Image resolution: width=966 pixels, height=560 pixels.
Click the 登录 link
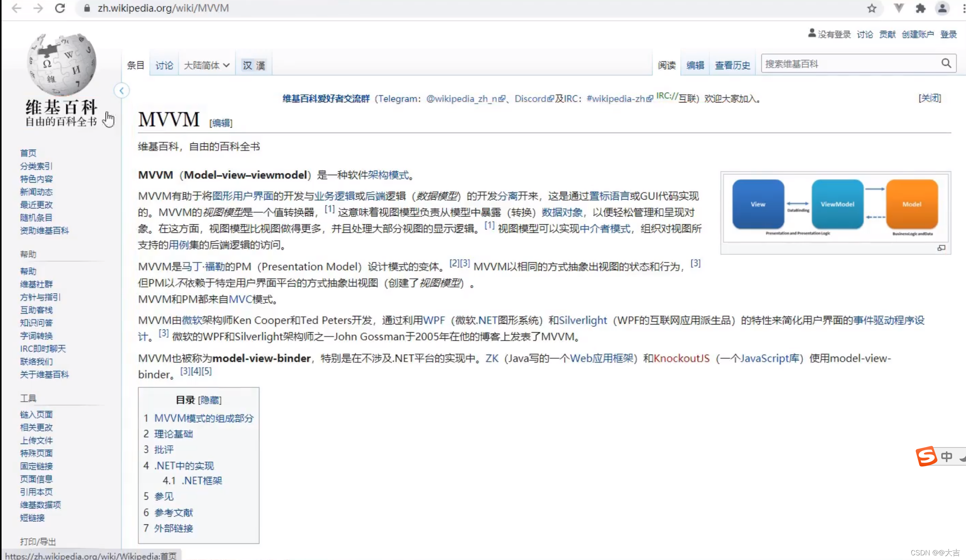click(x=948, y=34)
